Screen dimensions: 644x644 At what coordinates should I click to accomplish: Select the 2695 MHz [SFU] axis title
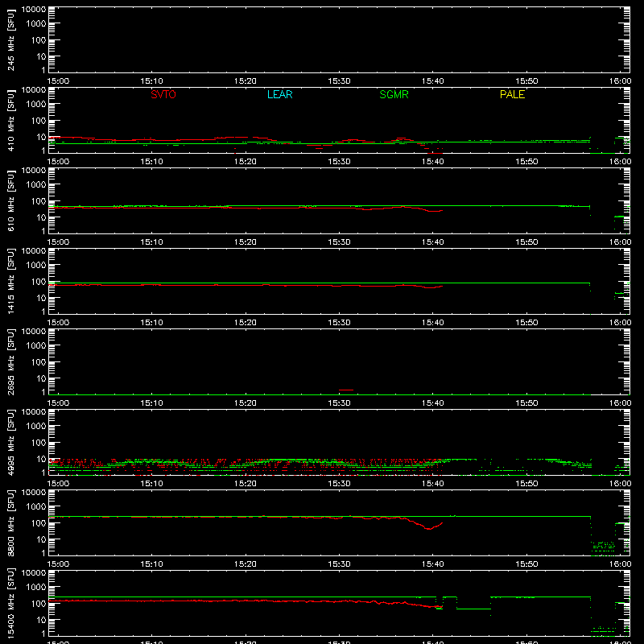click(10, 361)
